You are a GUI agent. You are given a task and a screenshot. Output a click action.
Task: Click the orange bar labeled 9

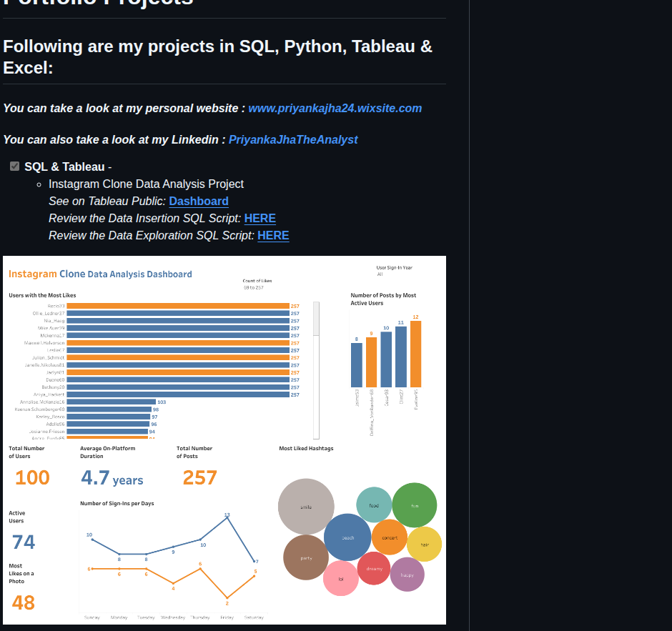click(371, 362)
